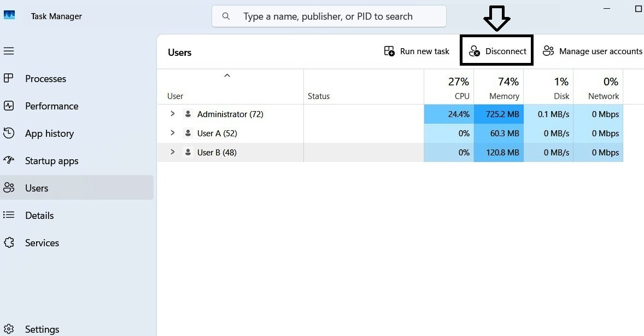Click the Processes sidebar icon

click(9, 78)
